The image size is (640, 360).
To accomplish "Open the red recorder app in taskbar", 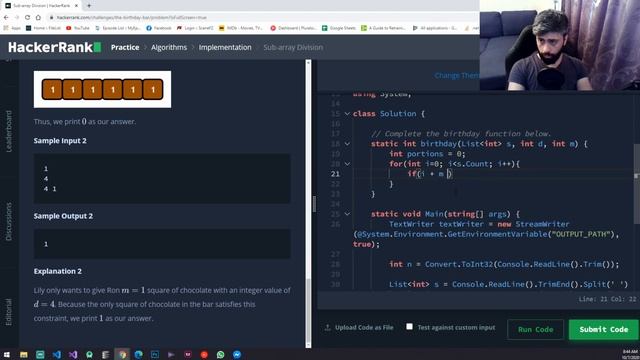I will [x=204, y=354].
